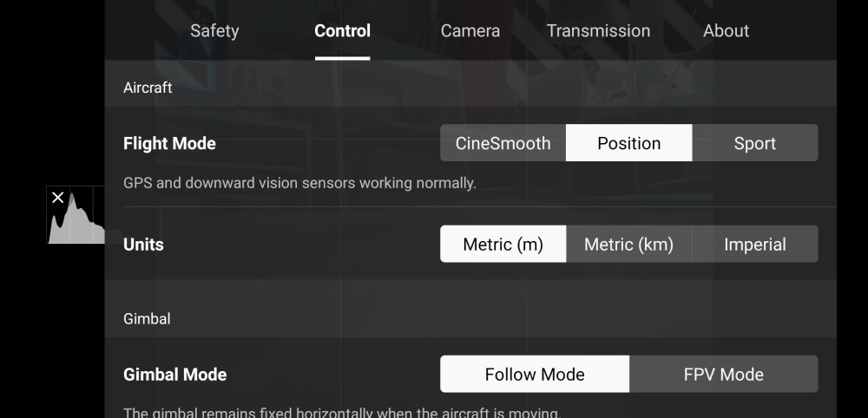The width and height of the screenshot is (868, 418).
Task: Switch gimbal to FPV Mode
Action: pos(724,375)
